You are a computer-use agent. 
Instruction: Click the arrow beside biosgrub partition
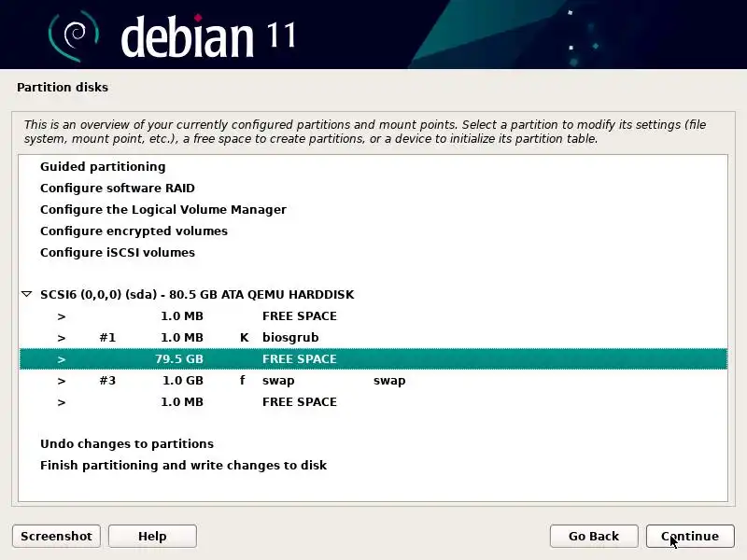pos(62,338)
